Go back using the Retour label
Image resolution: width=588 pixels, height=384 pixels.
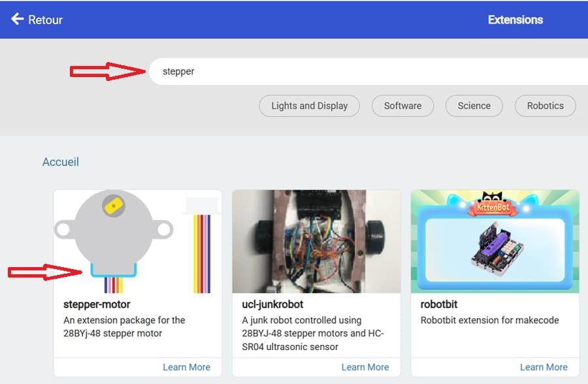click(x=45, y=20)
